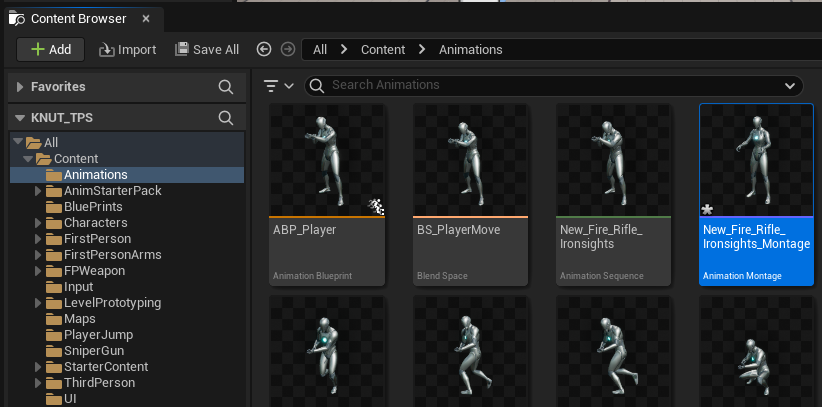The width and height of the screenshot is (822, 407).
Task: Click the running-figure badge on ABP_Player
Action: click(x=376, y=207)
